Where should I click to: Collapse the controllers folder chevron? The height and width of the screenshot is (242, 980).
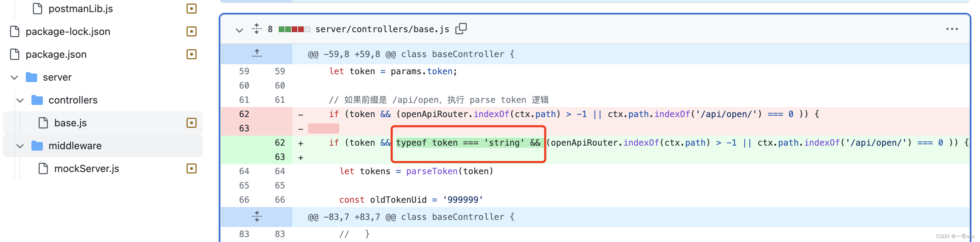point(20,100)
